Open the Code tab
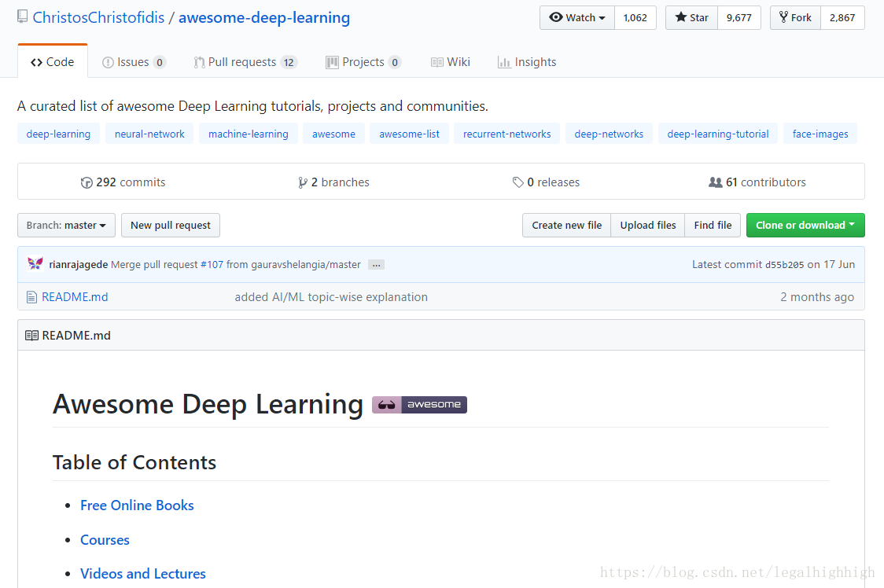 pyautogui.click(x=53, y=62)
